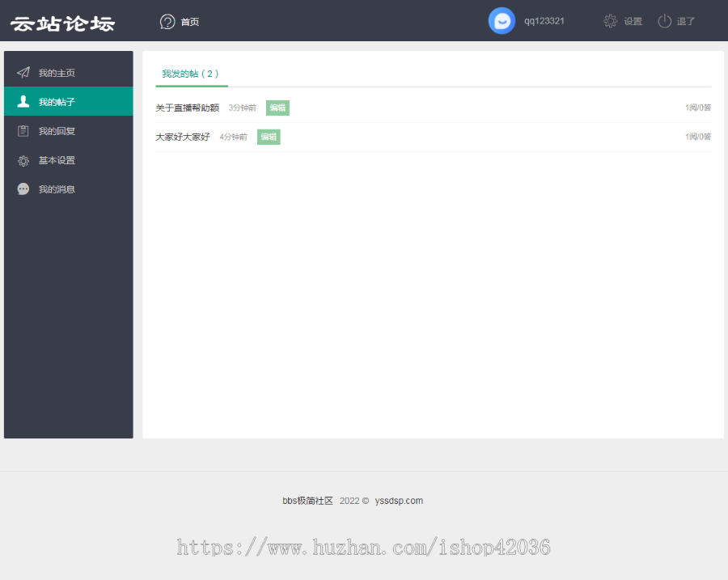
Task: Click the 云站论坛 site logo
Action: (x=62, y=23)
